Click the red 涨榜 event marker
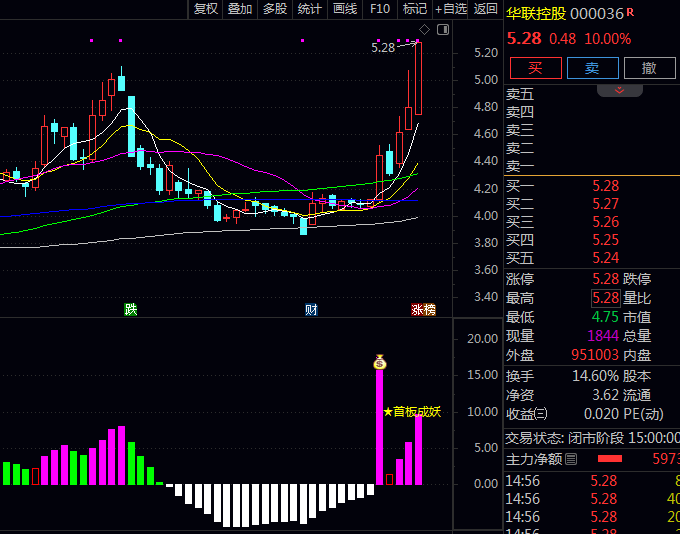 [423, 310]
